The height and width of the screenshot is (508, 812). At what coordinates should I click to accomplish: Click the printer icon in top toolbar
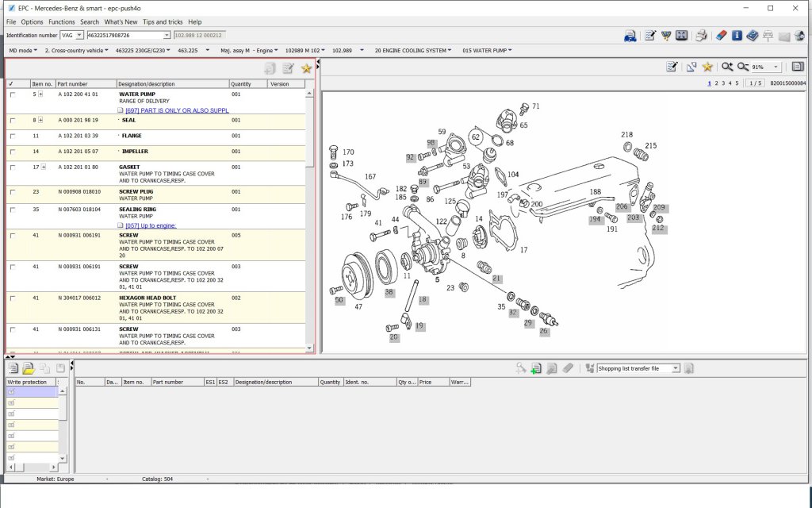[x=701, y=36]
